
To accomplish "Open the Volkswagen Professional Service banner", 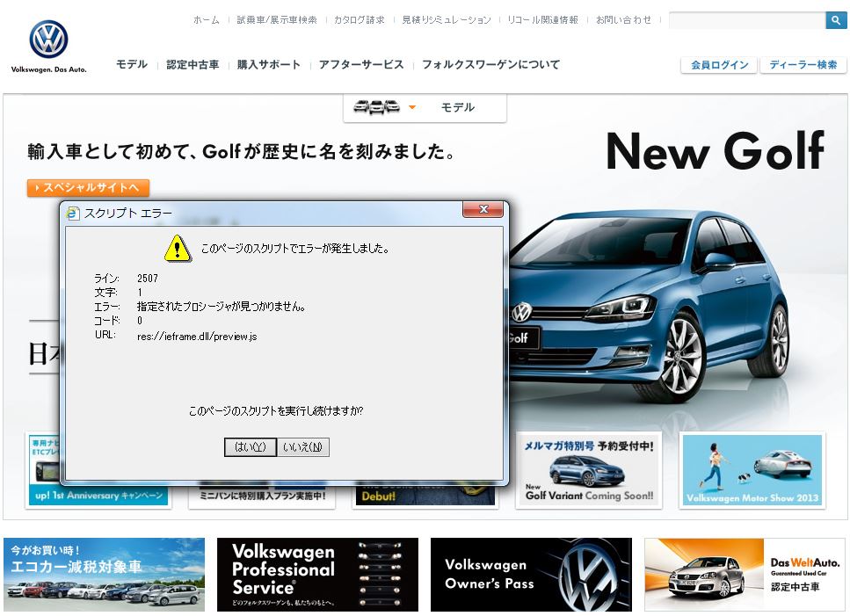I will (317, 575).
